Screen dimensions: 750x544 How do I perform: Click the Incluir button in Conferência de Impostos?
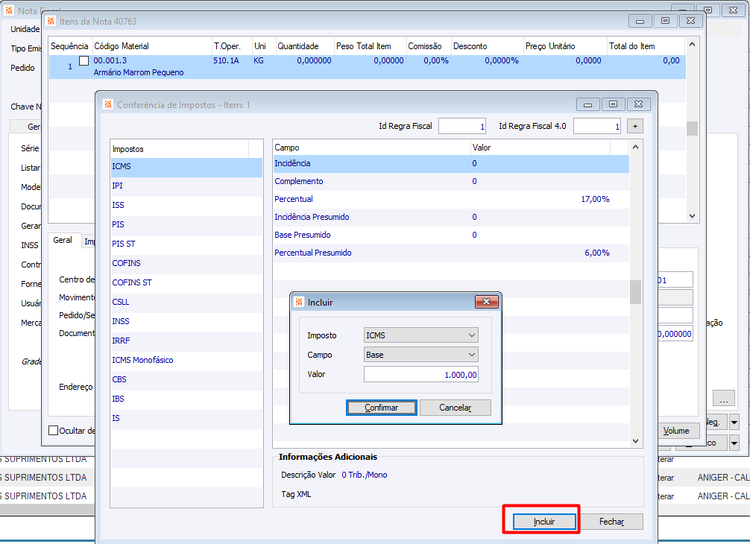pos(544,522)
